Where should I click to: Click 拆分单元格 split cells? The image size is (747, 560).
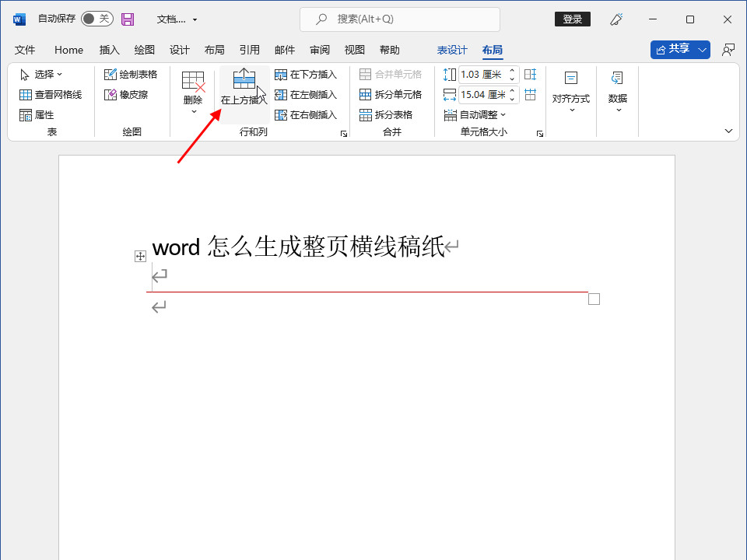point(391,95)
